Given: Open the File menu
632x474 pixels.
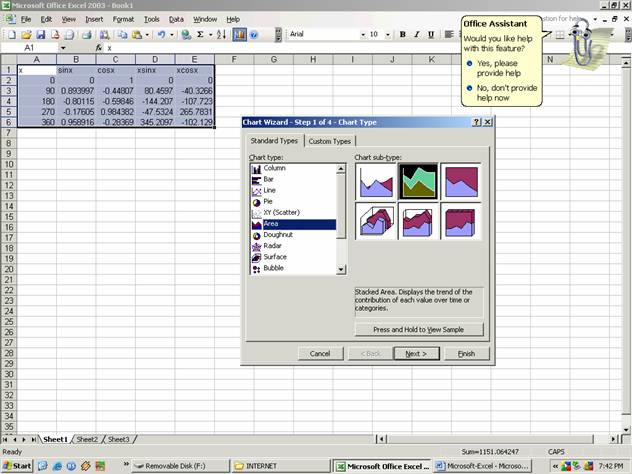Looking at the screenshot, I should point(26,19).
